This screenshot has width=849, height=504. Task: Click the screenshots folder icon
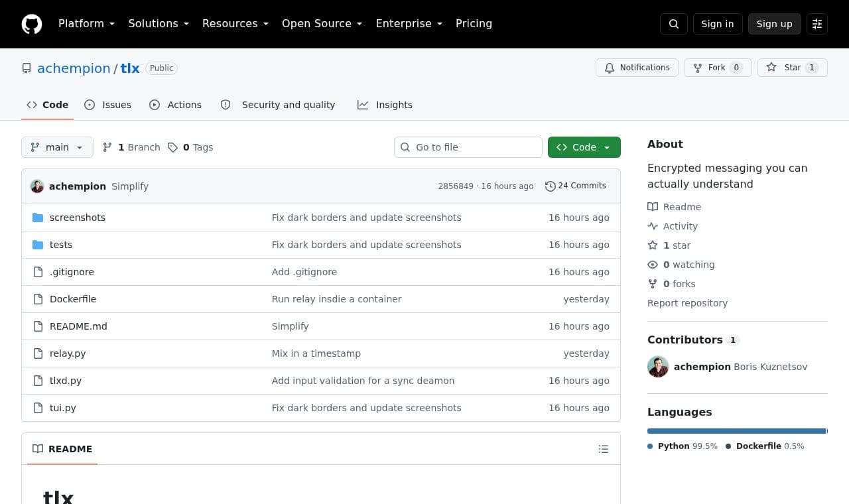point(38,218)
